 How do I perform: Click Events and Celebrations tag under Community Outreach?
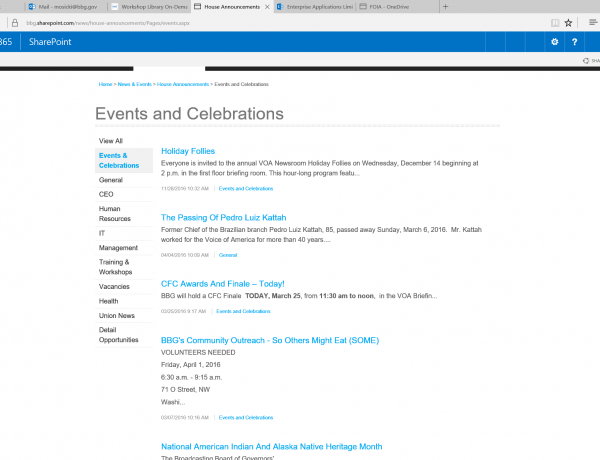point(246,418)
